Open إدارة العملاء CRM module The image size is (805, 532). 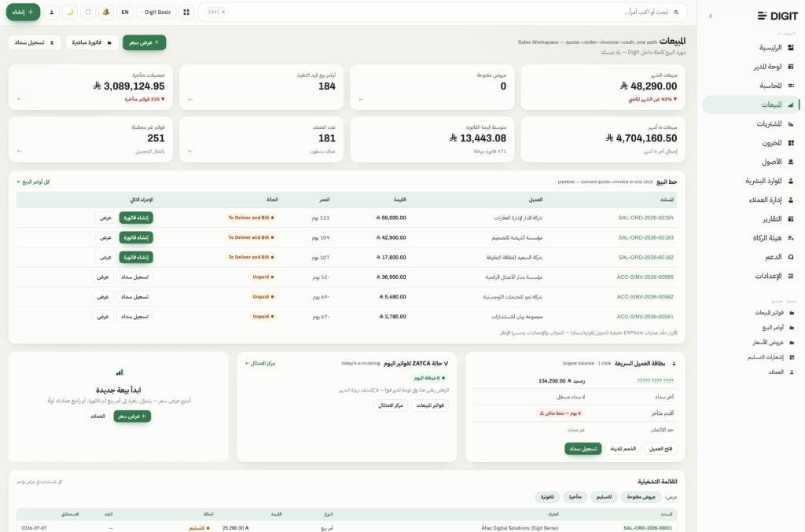(x=751, y=200)
